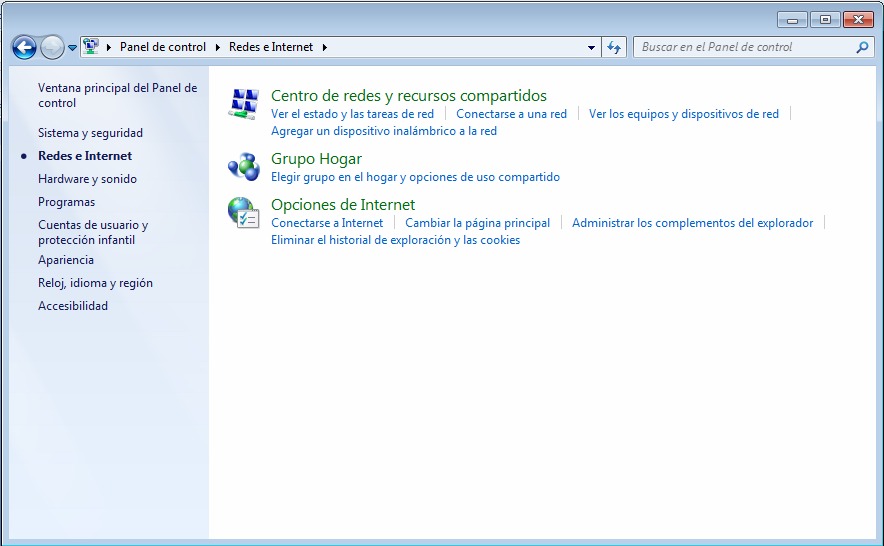This screenshot has height=546, width=884.
Task: Open the recent pages dropdown arrow
Action: coord(72,48)
